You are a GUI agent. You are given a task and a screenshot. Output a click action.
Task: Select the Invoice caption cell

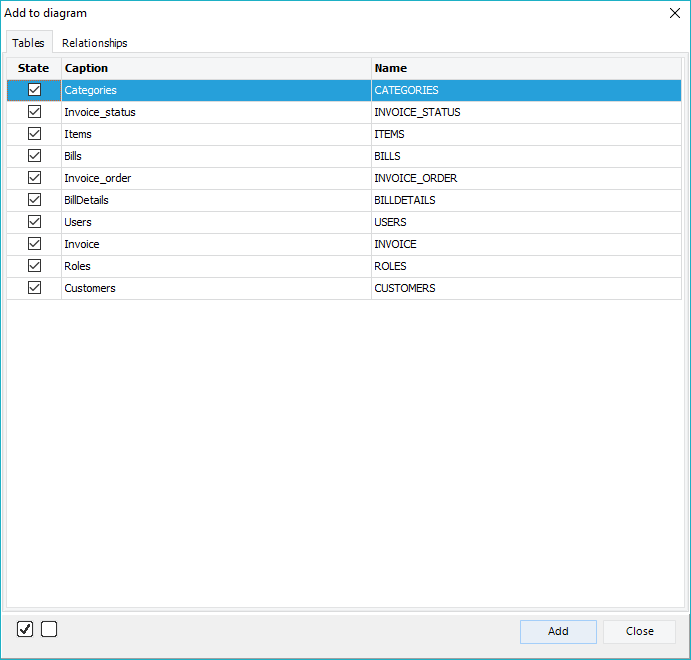tap(216, 245)
